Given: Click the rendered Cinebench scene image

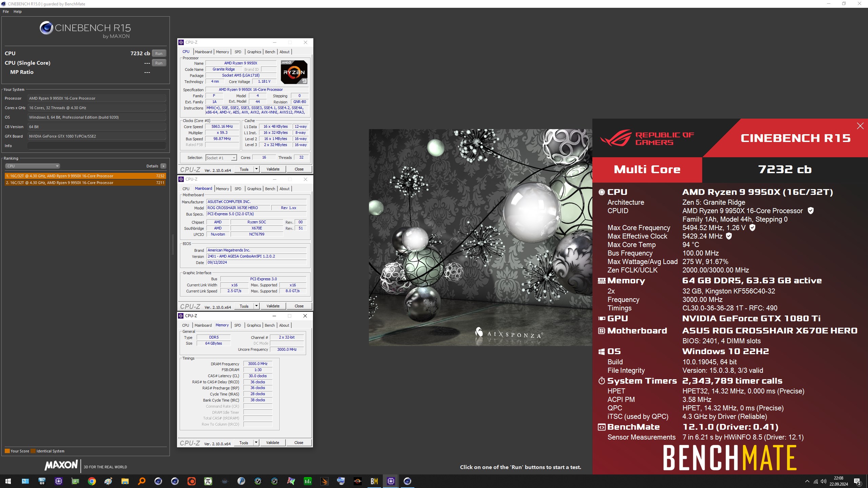Looking at the screenshot, I should pos(480,237).
